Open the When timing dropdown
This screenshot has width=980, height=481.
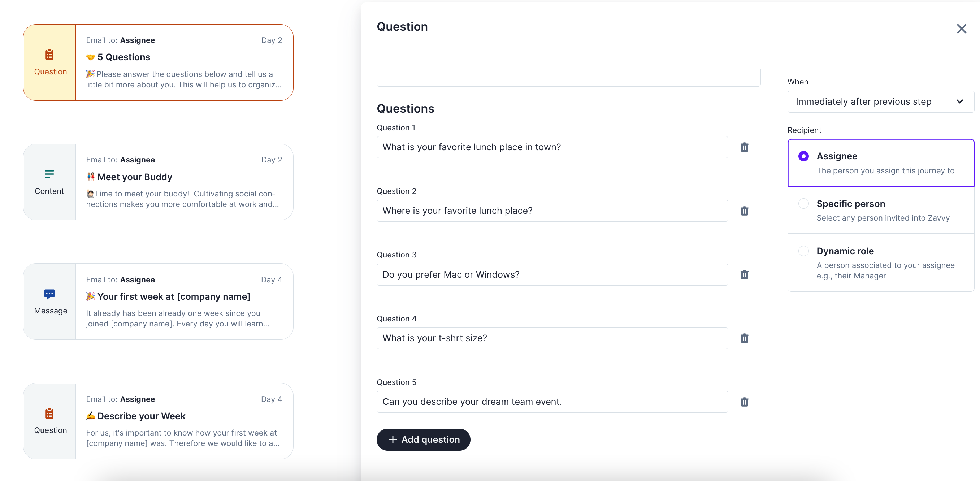click(x=880, y=101)
